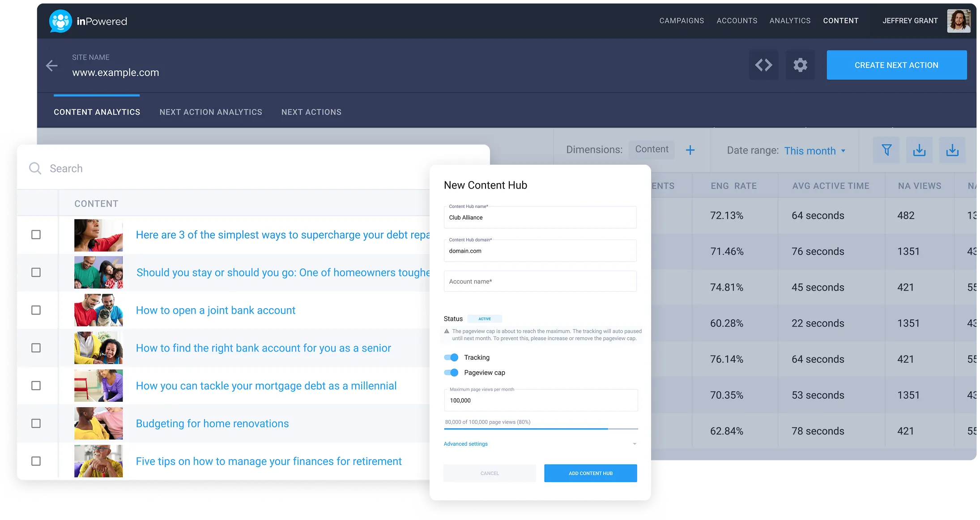Viewport: 980px width, 520px height.
Task: Disable the Pageview cap toggle
Action: pos(451,373)
